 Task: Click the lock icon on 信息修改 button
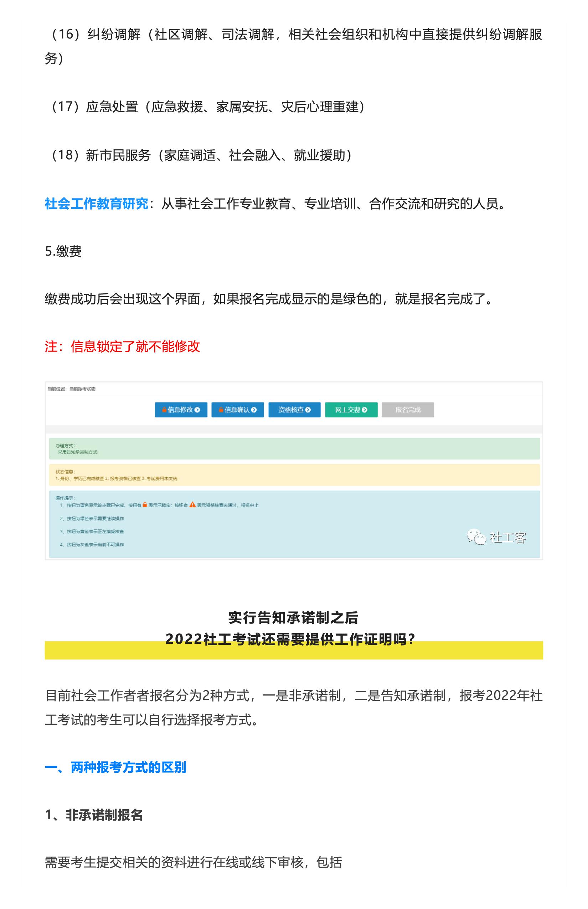click(x=164, y=410)
